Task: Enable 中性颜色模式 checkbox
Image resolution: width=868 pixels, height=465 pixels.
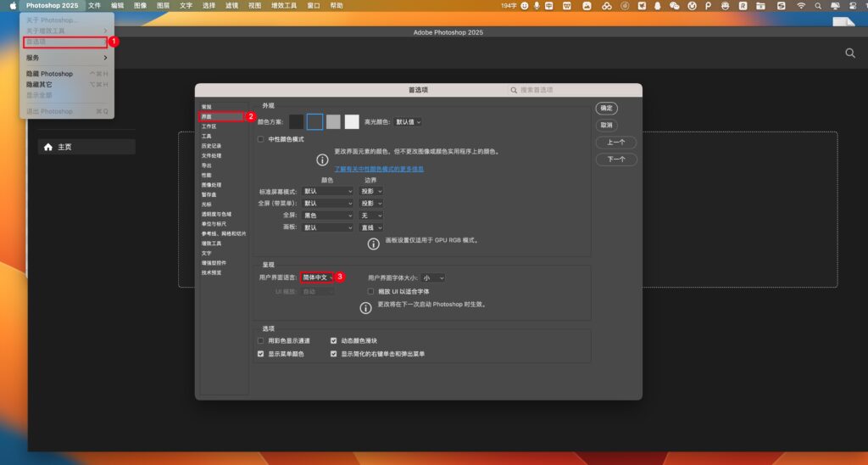Action: pos(261,139)
